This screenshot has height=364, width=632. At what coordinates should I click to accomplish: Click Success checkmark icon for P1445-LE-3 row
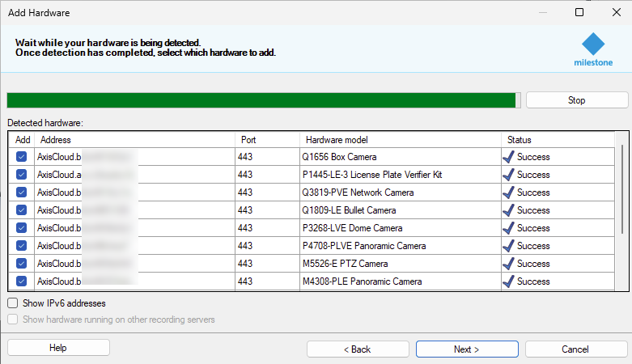click(x=509, y=175)
